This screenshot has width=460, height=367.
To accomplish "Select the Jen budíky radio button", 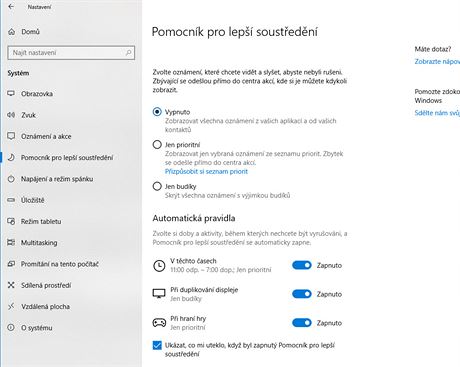I will pos(157,186).
